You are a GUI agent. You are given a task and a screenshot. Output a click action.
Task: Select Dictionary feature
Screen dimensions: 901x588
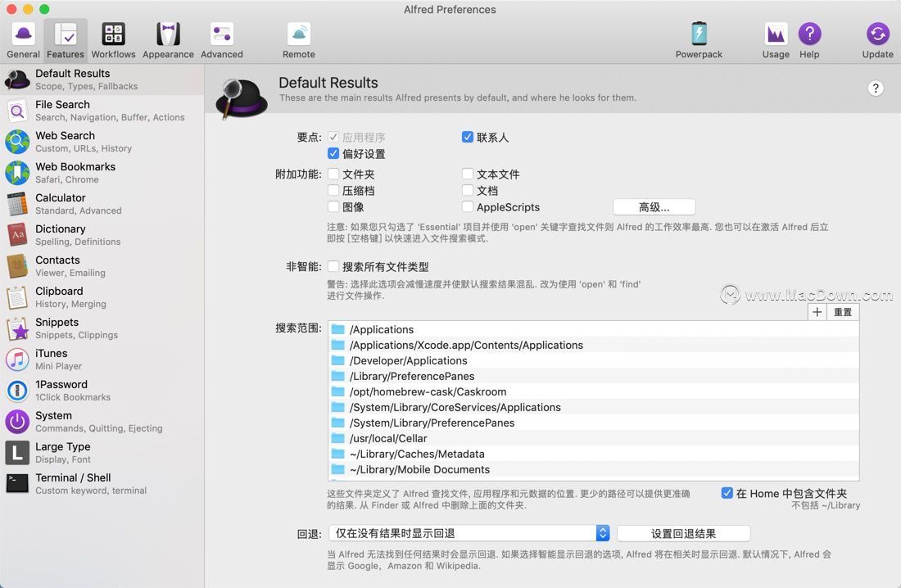(102, 234)
